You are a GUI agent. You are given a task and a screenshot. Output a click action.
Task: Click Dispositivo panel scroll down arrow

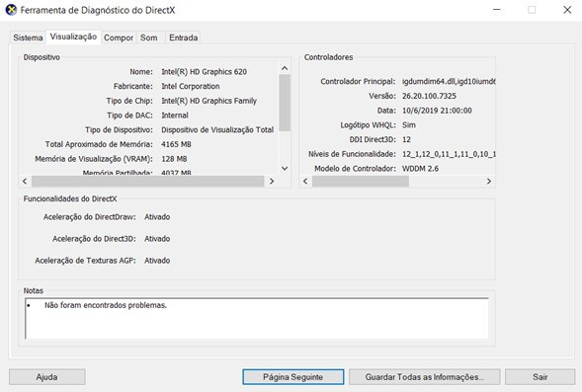tap(285, 169)
